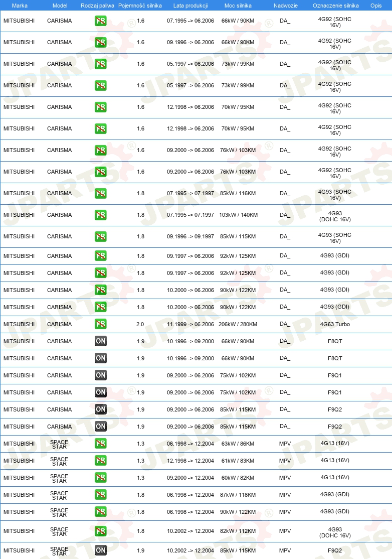Click the Oznaczenie silnika column header
Image resolution: width=392 pixels, height=559 pixels.
tap(336, 6)
